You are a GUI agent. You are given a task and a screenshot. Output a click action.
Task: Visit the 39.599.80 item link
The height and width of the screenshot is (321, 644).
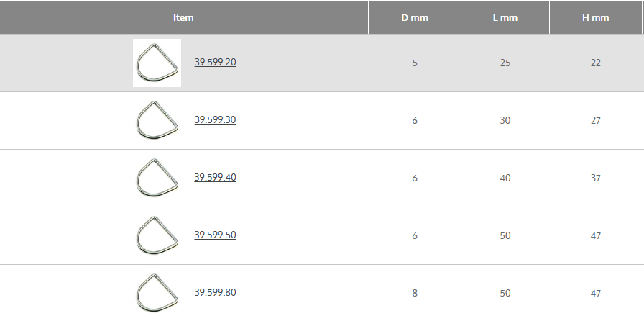(215, 292)
